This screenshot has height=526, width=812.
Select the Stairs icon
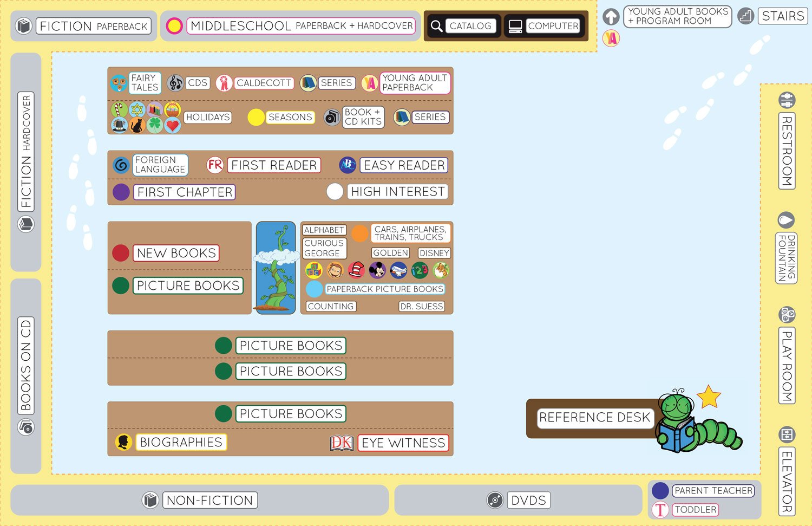click(746, 16)
